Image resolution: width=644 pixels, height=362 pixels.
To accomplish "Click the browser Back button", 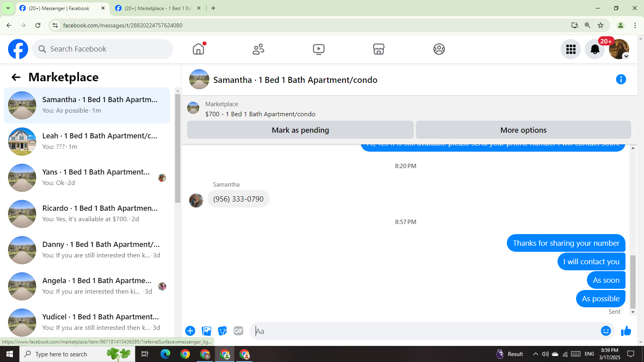I will [x=9, y=25].
